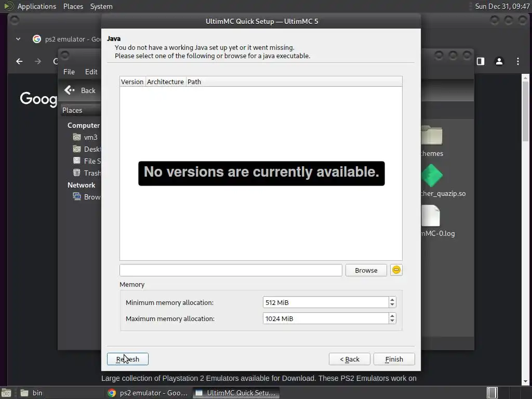Open Trash in file manager sidebar
532x399 pixels.
[x=87, y=172]
